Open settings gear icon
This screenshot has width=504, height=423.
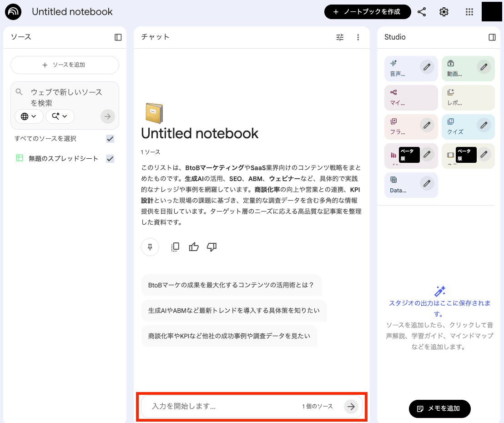[x=444, y=12]
